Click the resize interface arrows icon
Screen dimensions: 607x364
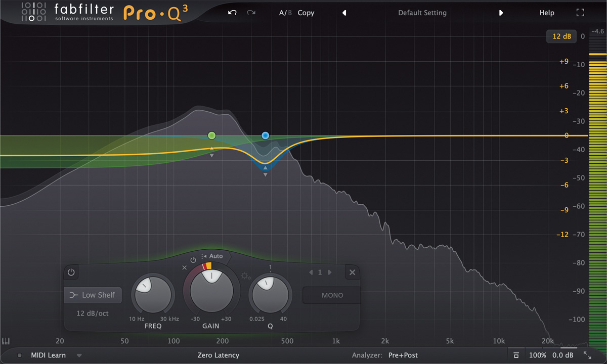(587, 355)
